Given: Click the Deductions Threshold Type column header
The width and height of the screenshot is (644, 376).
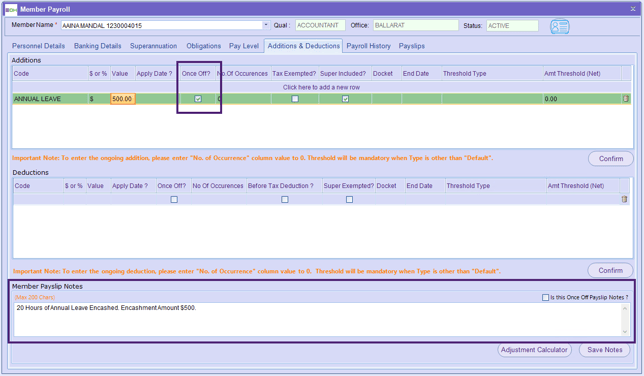Looking at the screenshot, I should [x=496, y=186].
